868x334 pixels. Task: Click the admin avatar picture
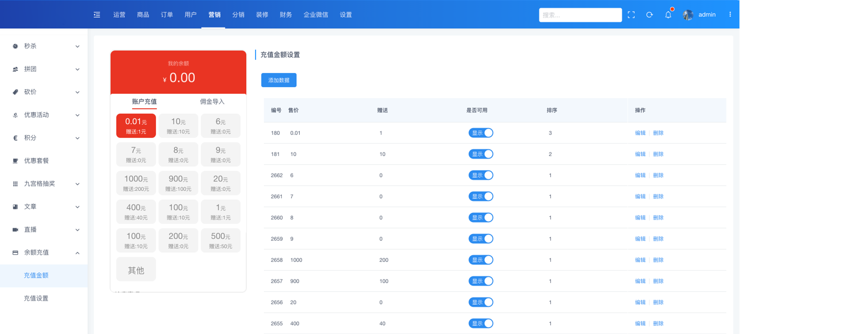[x=688, y=15]
